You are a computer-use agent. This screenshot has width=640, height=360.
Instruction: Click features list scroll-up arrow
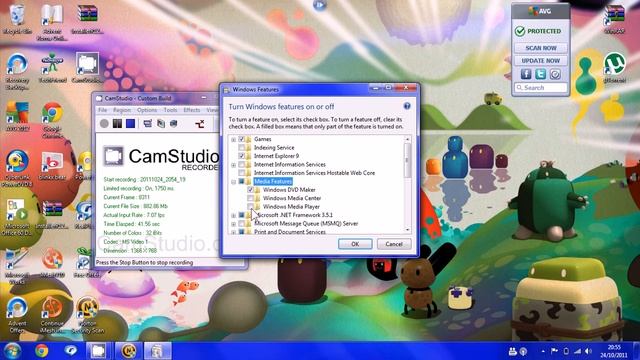[407, 139]
